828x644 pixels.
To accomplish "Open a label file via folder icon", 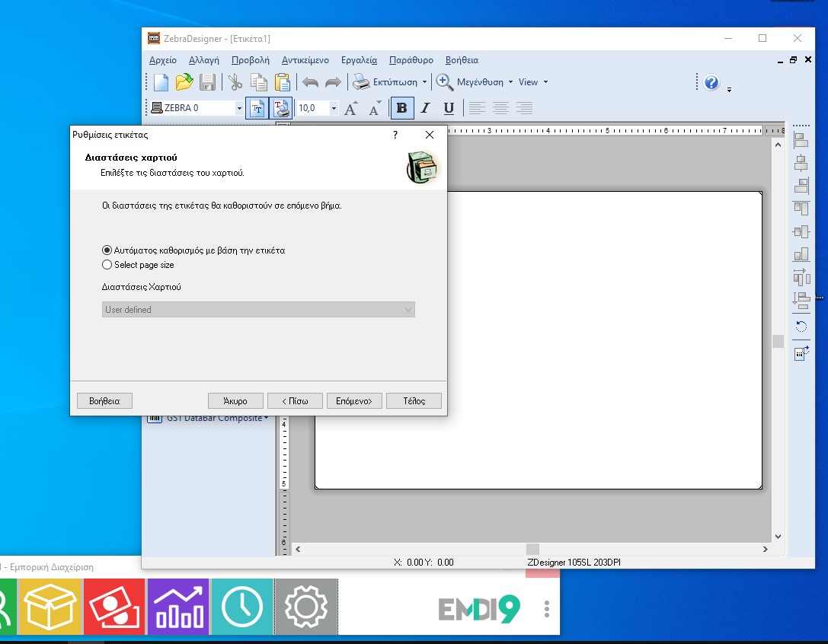I will 184,82.
